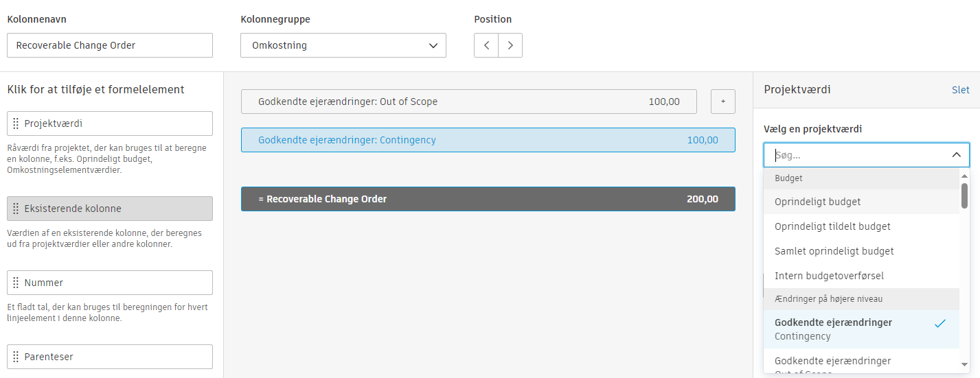Choose Intern budgetoverførsel option
The image size is (980, 378).
tap(829, 276)
